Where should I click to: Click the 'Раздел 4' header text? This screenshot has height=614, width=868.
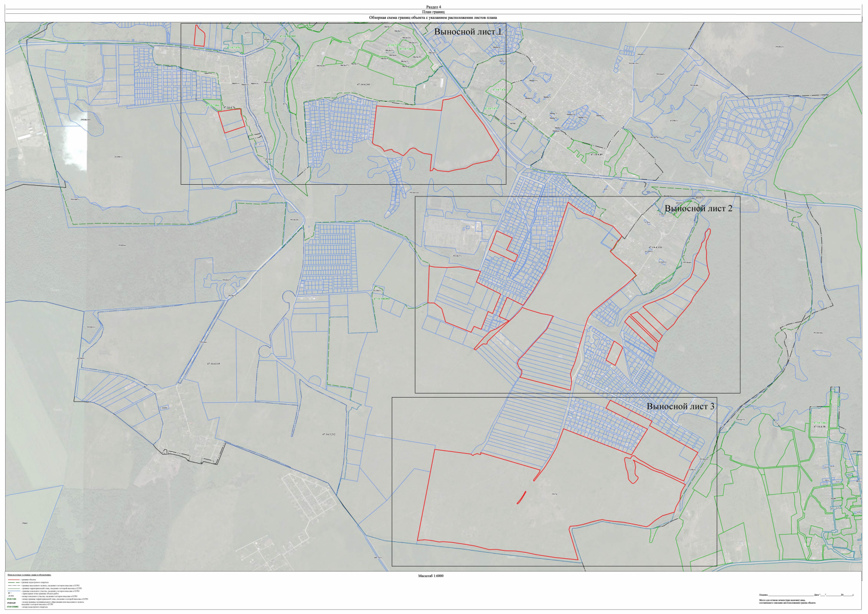coord(433,7)
